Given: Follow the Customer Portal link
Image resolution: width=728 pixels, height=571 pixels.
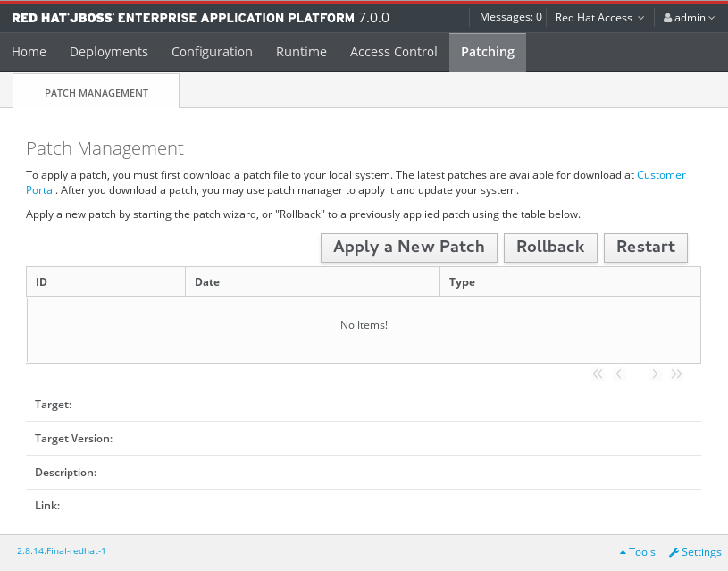Looking at the screenshot, I should 660,175.
